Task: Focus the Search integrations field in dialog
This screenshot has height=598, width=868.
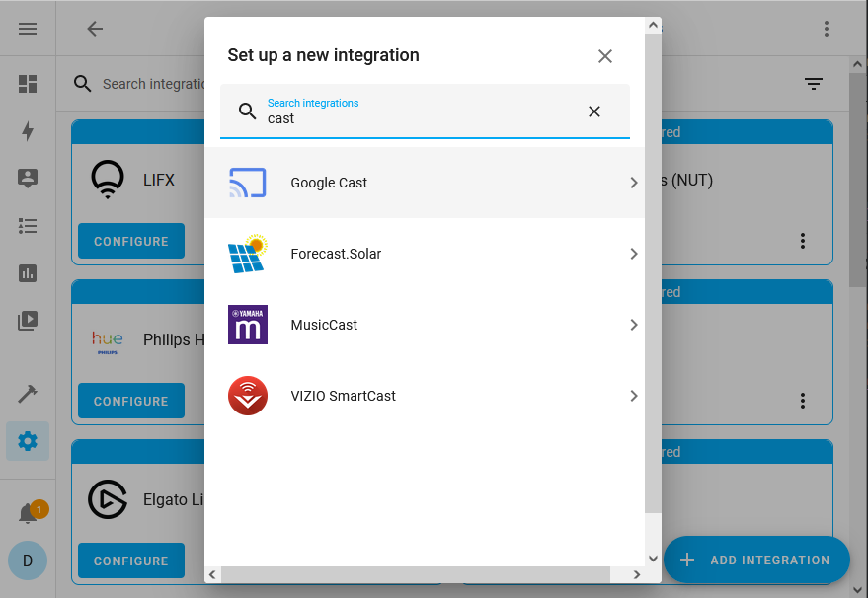Action: click(425, 112)
